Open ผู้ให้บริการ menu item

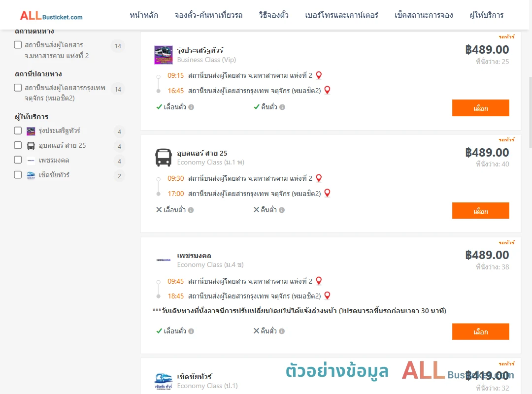[487, 15]
